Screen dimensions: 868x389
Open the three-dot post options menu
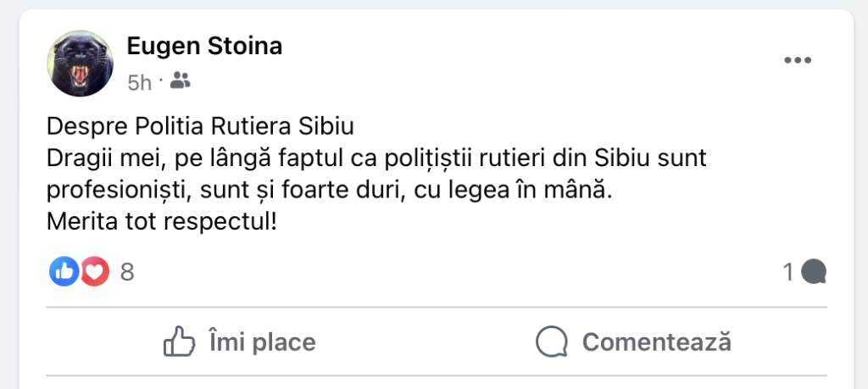point(798,60)
